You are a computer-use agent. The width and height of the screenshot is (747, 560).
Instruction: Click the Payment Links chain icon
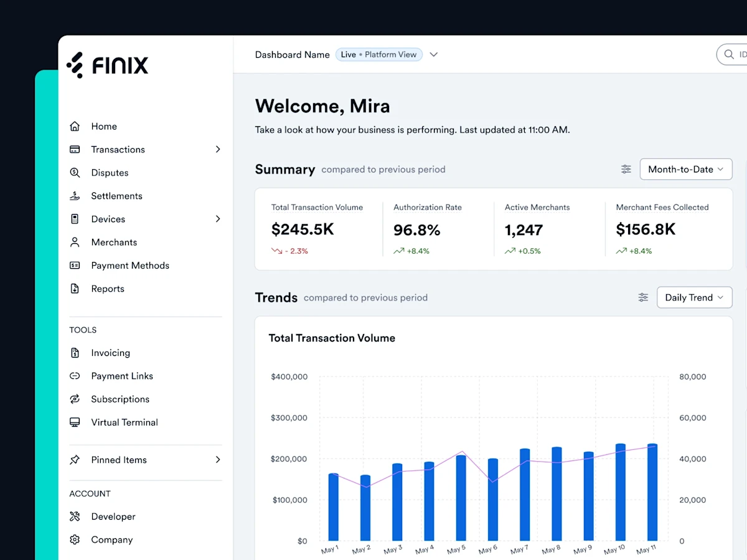[75, 376]
